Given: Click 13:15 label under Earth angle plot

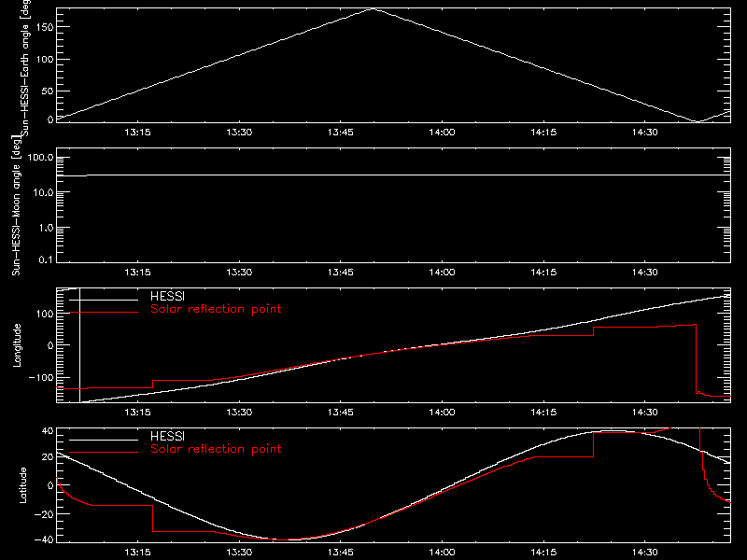Looking at the screenshot, I should (x=137, y=133).
